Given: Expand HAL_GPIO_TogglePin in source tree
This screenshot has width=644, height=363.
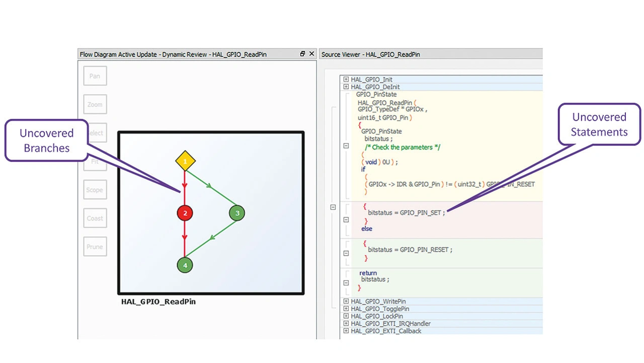Looking at the screenshot, I should tap(346, 309).
